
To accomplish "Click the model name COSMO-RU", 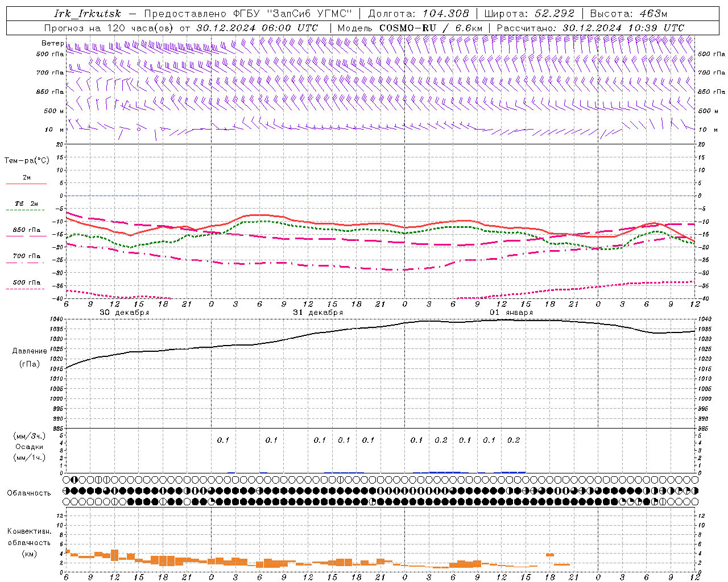I will tap(408, 28).
